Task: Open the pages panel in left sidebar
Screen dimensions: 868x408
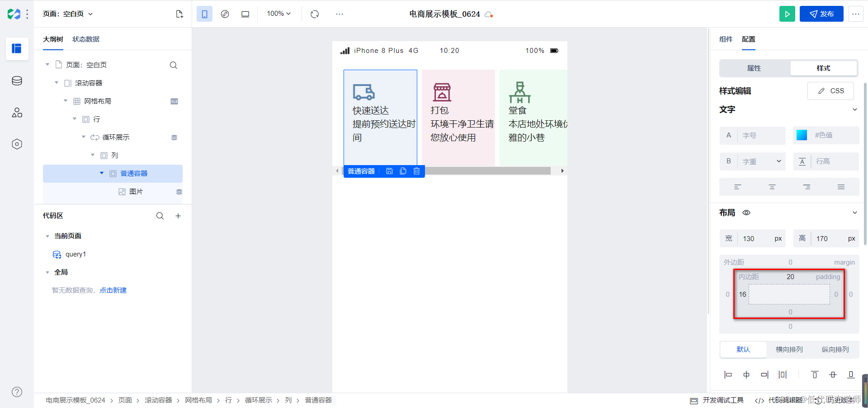Action: 17,48
